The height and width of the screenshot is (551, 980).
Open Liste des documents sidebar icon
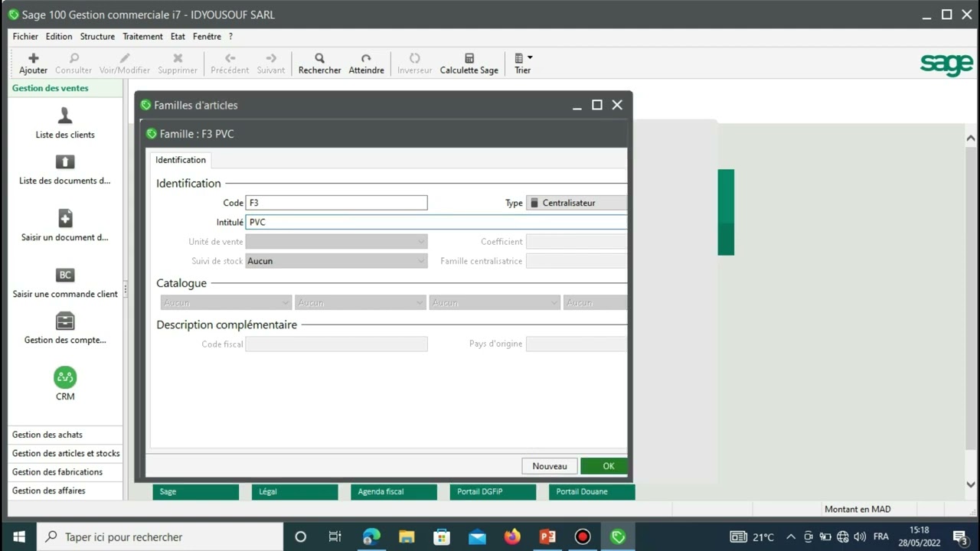(x=65, y=162)
